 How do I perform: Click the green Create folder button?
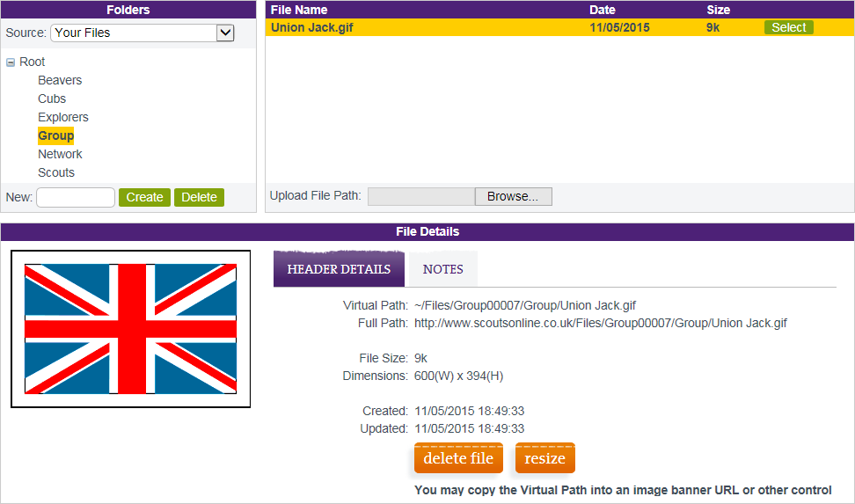click(144, 197)
